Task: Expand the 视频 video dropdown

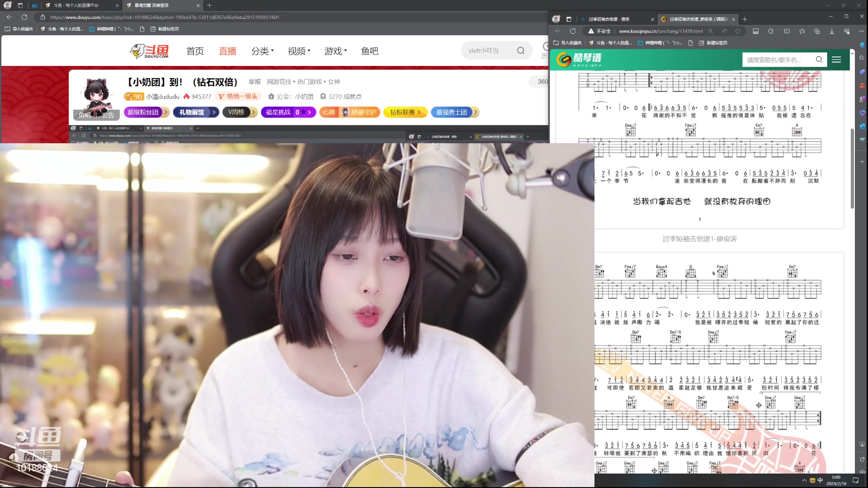Action: point(299,51)
